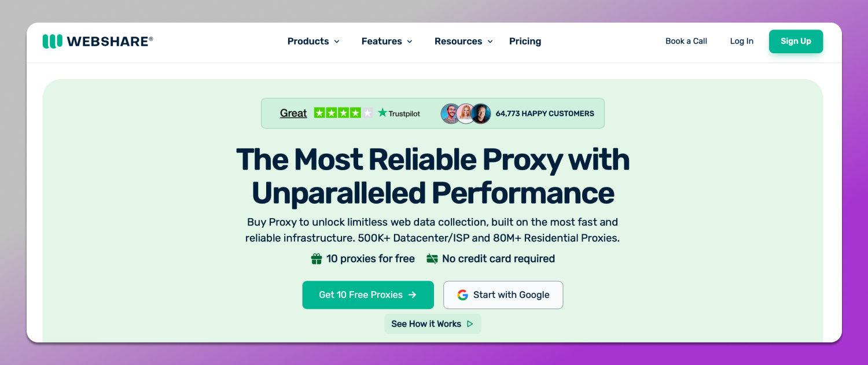
Task: Click the Get 10 Free Proxies button
Action: pyautogui.click(x=367, y=295)
